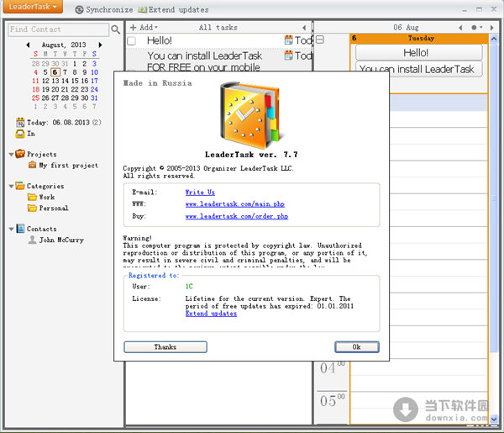This screenshot has height=433, width=504.
Task: Open www.leadertask.com/main.php link
Action: pyautogui.click(x=235, y=204)
